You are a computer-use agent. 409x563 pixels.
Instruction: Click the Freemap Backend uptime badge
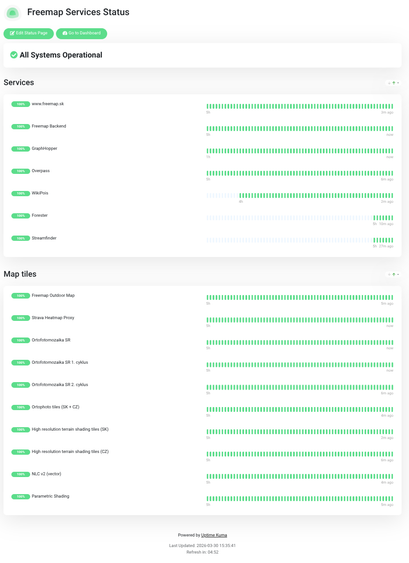click(x=20, y=126)
